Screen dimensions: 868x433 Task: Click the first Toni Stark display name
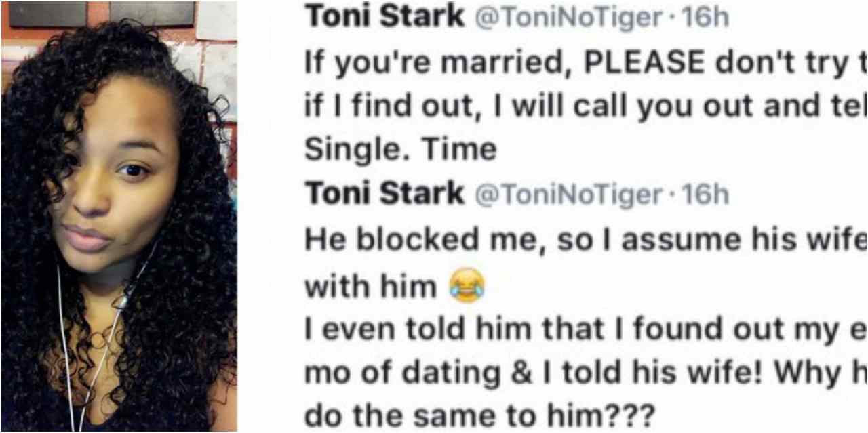(384, 18)
